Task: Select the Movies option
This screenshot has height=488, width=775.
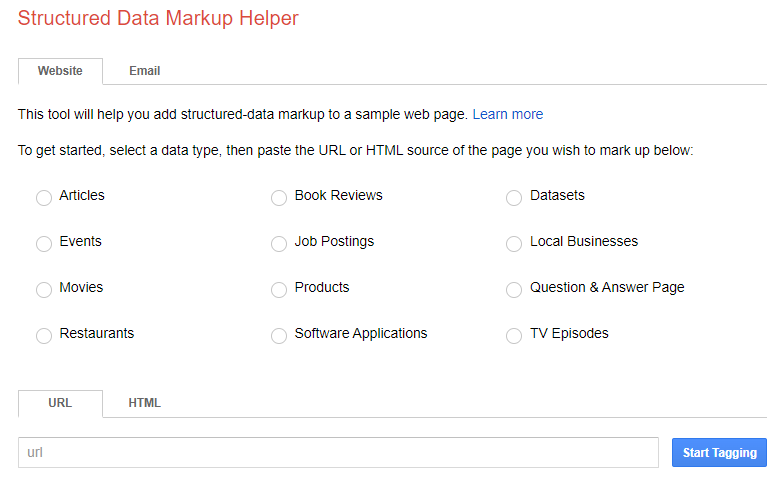Action: [44, 290]
